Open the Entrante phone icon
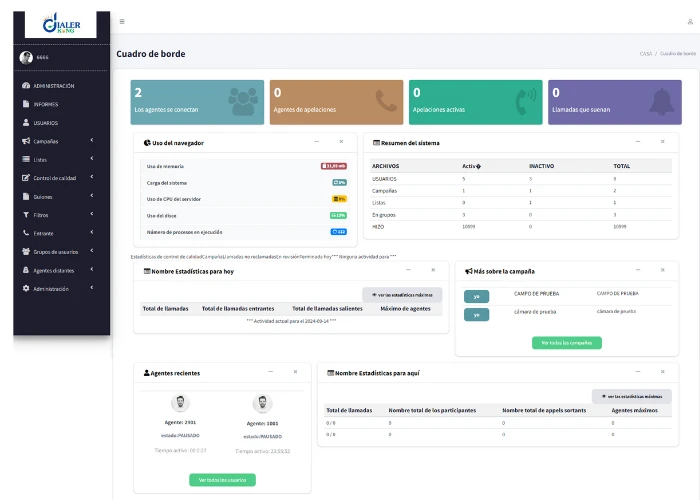Viewport: 700px width, 500px height. (26, 233)
